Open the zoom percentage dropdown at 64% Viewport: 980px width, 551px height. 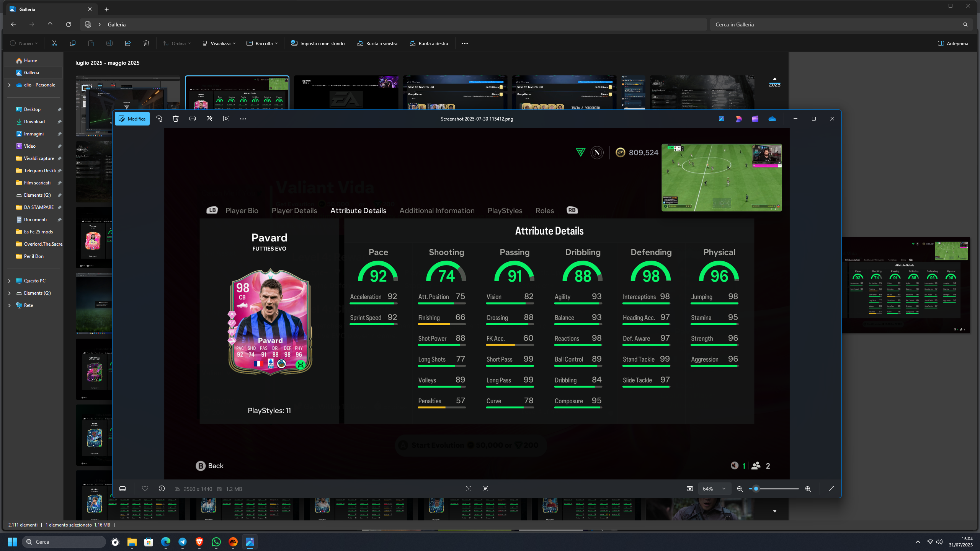(714, 489)
